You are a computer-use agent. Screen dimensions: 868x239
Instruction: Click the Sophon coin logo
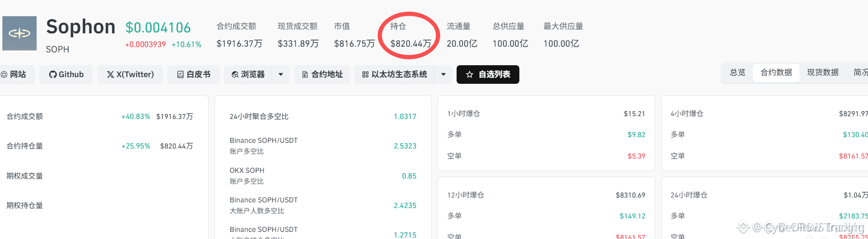click(20, 33)
